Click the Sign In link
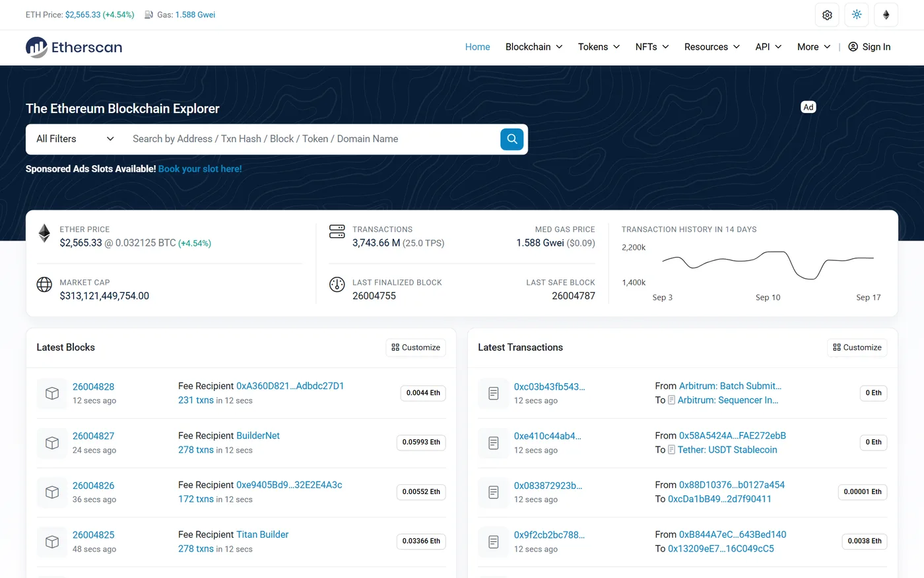Image resolution: width=924 pixels, height=578 pixels. [x=869, y=47]
